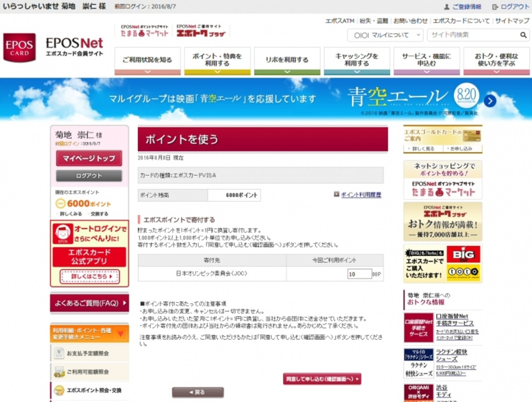Click the ログアウト icon in top bar
Screen dimensions: 532x402
coord(495,7)
